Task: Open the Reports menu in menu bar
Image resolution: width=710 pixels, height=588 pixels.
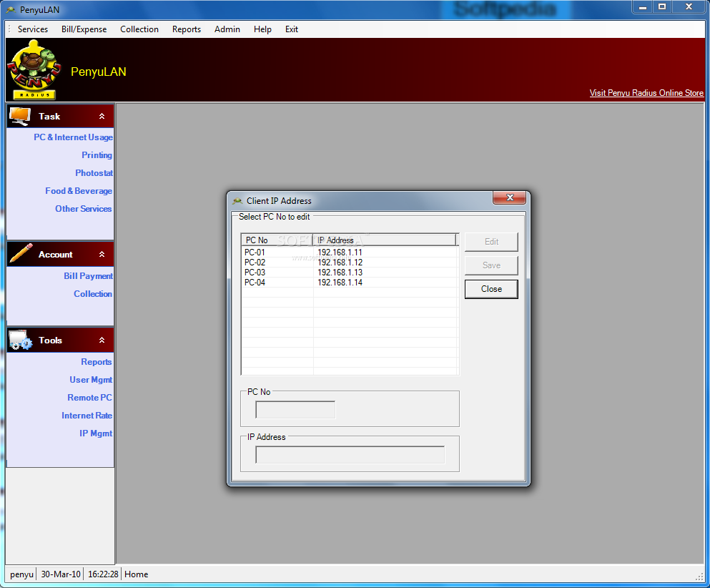Action: click(187, 29)
